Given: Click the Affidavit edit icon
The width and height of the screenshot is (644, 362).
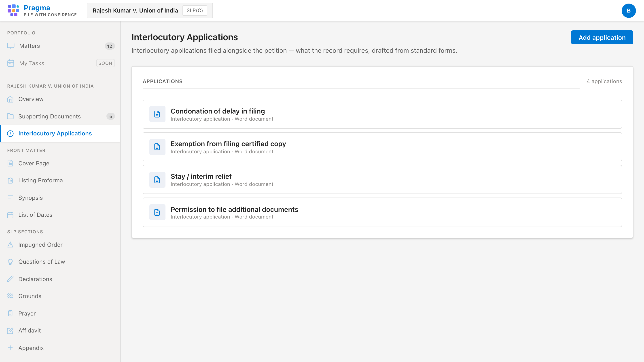Looking at the screenshot, I should pyautogui.click(x=10, y=330).
